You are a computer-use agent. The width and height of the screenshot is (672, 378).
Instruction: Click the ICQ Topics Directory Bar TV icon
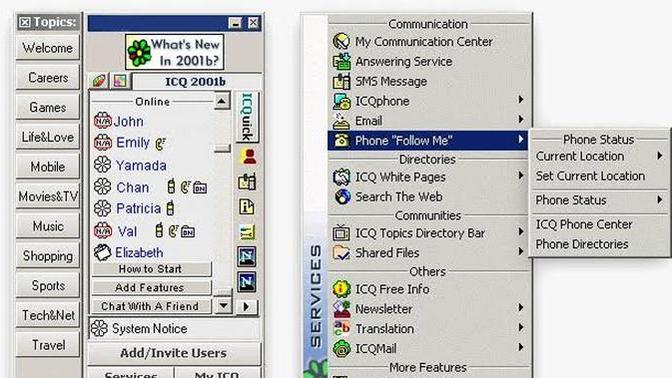coord(342,233)
